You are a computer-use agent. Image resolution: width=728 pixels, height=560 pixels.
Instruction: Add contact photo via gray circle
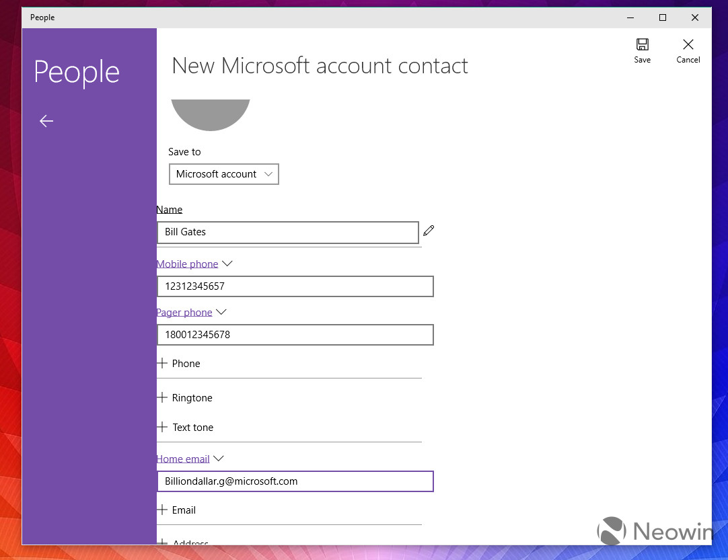tap(211, 114)
